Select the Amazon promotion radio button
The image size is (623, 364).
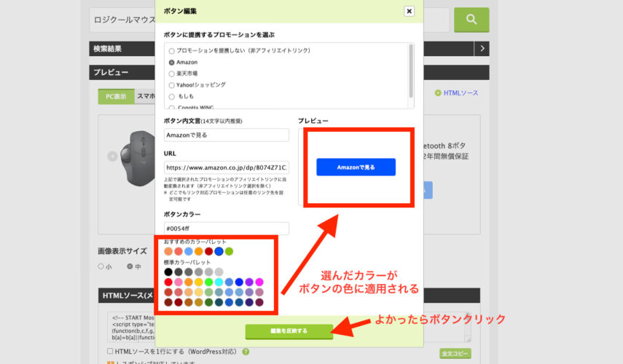[172, 63]
